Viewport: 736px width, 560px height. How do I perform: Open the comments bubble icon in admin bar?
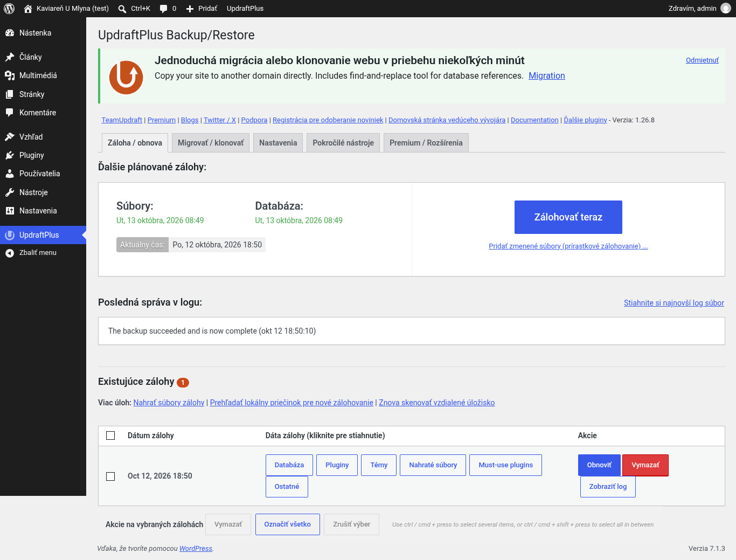click(x=164, y=9)
